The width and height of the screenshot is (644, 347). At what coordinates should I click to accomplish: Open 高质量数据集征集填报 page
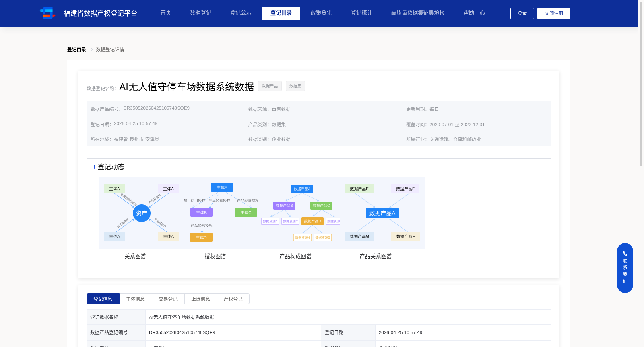(418, 13)
